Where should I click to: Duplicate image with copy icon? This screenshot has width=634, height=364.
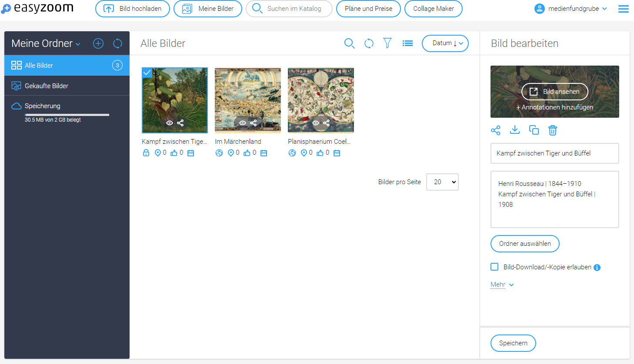(x=534, y=130)
